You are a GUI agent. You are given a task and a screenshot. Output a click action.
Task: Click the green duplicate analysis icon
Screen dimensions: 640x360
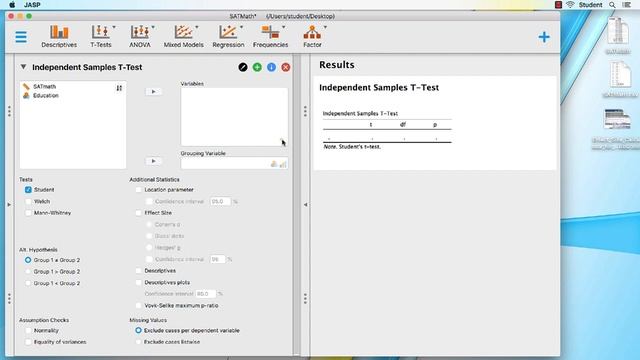coord(257,67)
